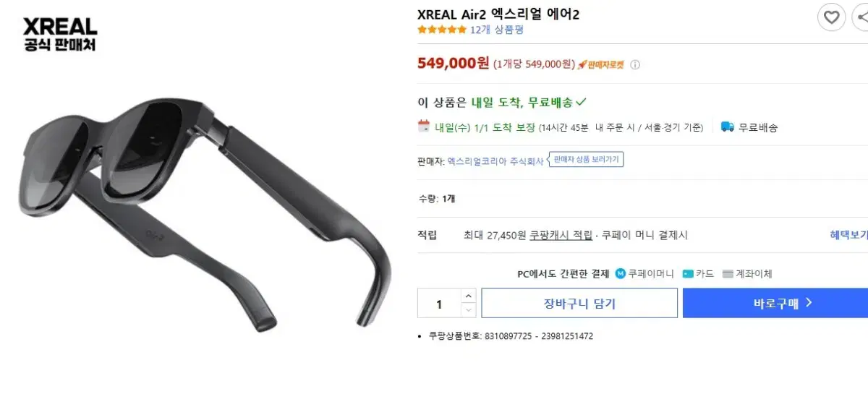This screenshot has width=868, height=394.
Task: Click the calendar icon next to 내일(수) 1/1
Action: pyautogui.click(x=424, y=127)
